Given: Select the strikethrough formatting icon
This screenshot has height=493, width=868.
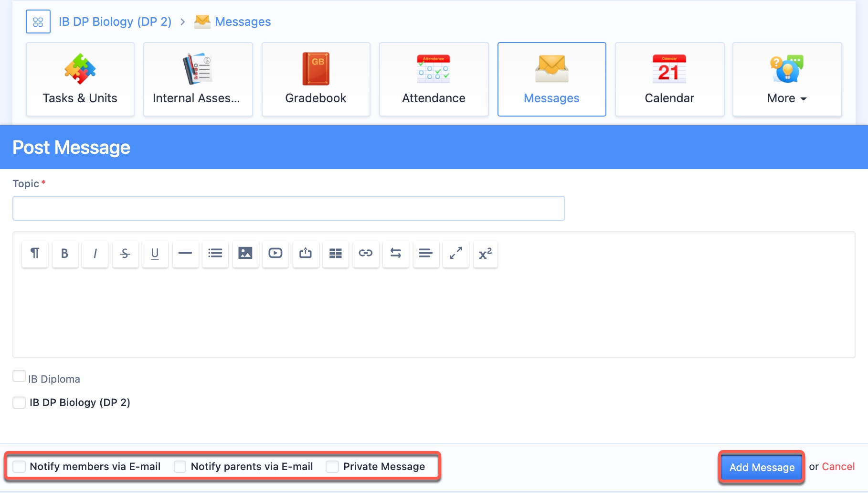Looking at the screenshot, I should (125, 254).
